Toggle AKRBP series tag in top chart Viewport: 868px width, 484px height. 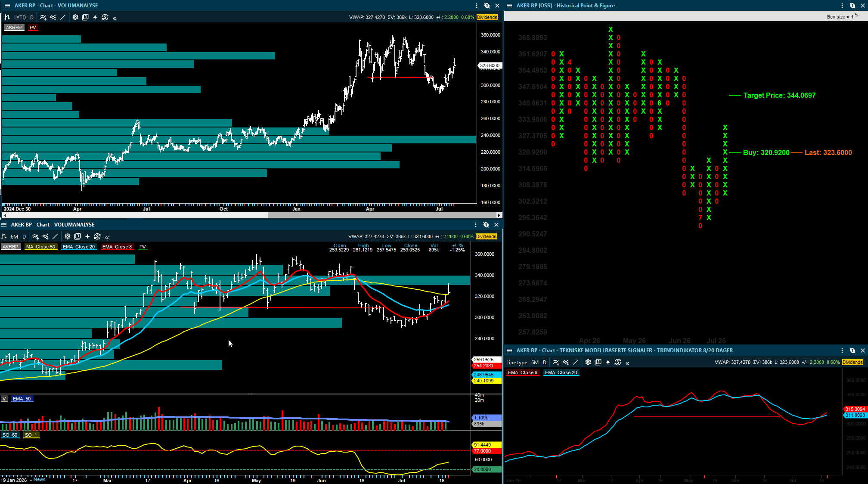(14, 28)
